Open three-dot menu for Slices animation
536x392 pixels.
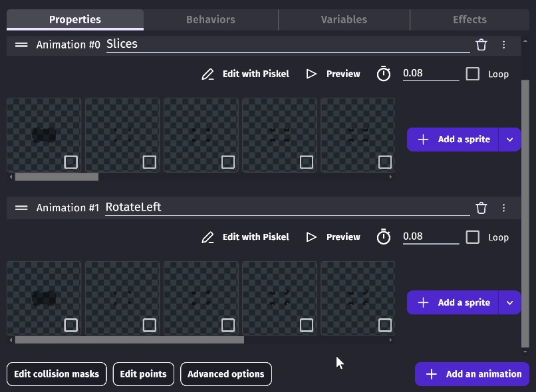503,45
